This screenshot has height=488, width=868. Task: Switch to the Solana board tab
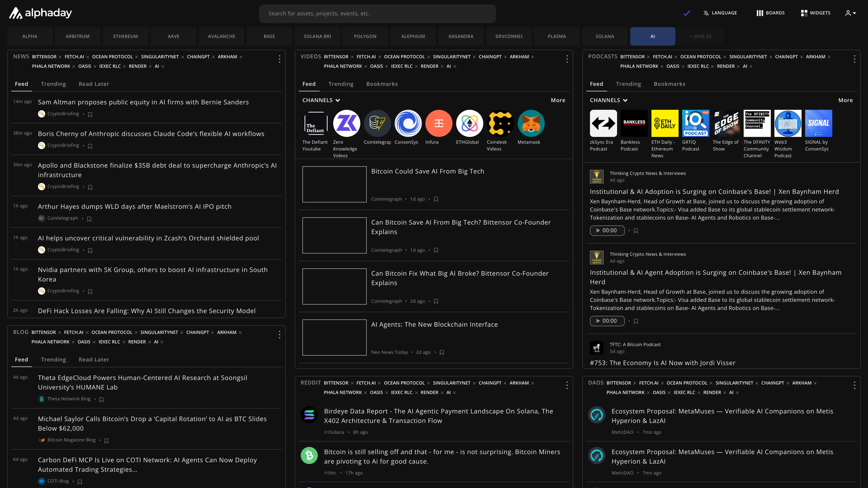tap(604, 36)
